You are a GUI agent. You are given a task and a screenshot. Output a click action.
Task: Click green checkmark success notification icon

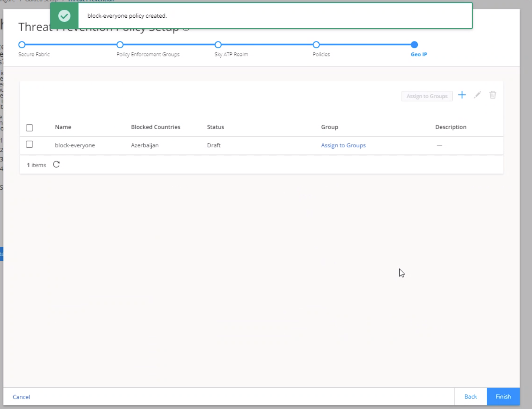64,16
